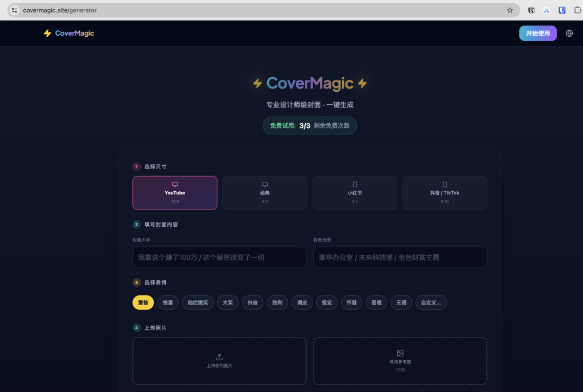Open the language globe switcher
The image size is (583, 392).
click(569, 33)
